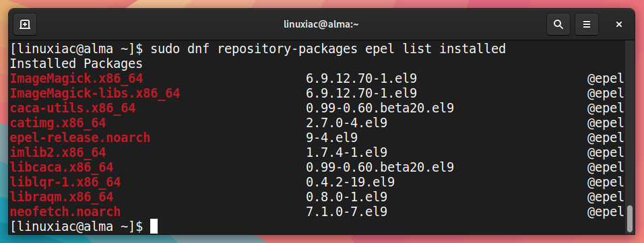The image size is (644, 243).
Task: Open a new terminal tab
Action: click(x=25, y=24)
